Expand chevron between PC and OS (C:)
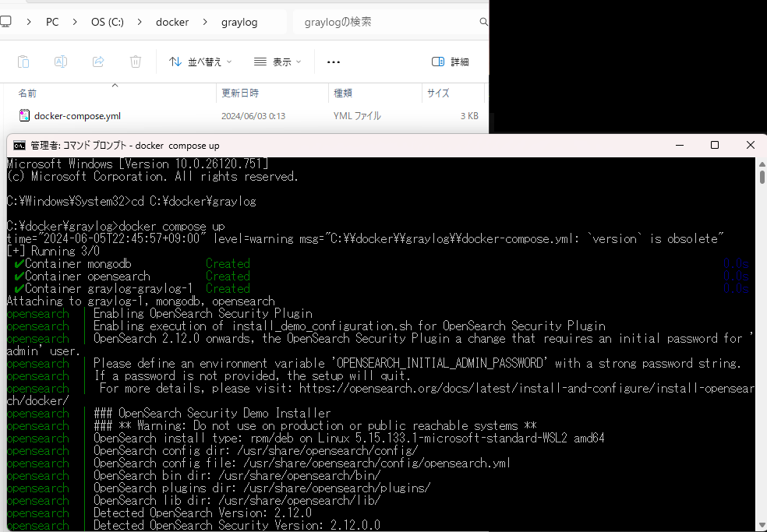This screenshot has width=767, height=532. click(x=75, y=22)
